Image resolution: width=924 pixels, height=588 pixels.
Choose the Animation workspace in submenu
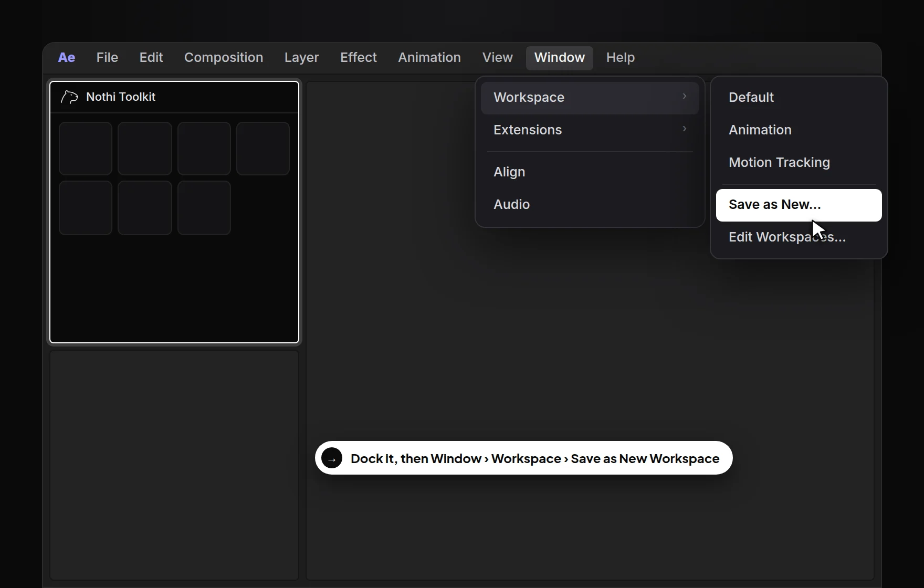click(x=799, y=130)
